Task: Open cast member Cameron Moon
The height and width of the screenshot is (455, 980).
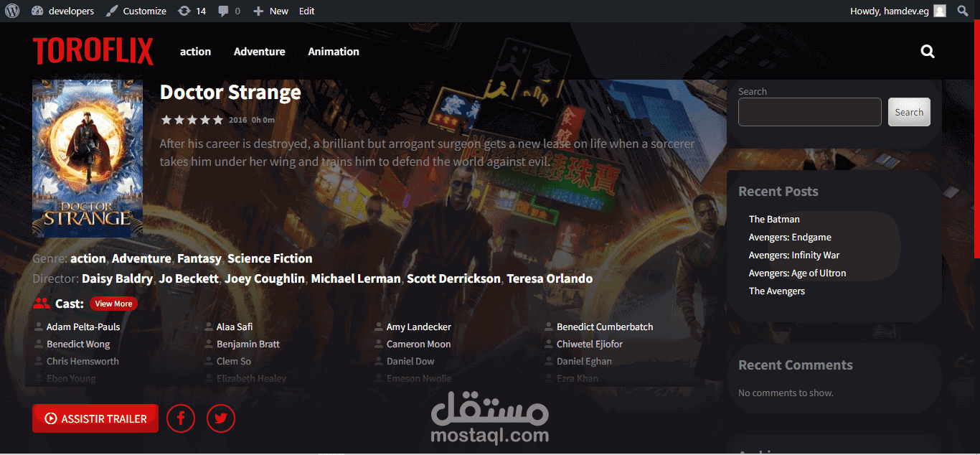Action: pos(419,344)
